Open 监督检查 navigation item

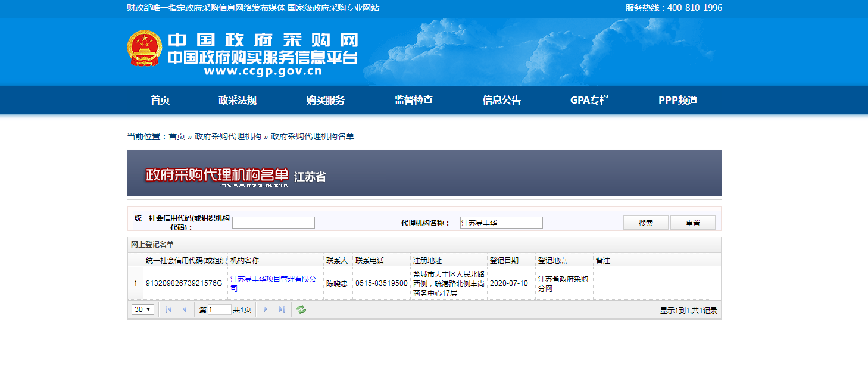click(414, 100)
